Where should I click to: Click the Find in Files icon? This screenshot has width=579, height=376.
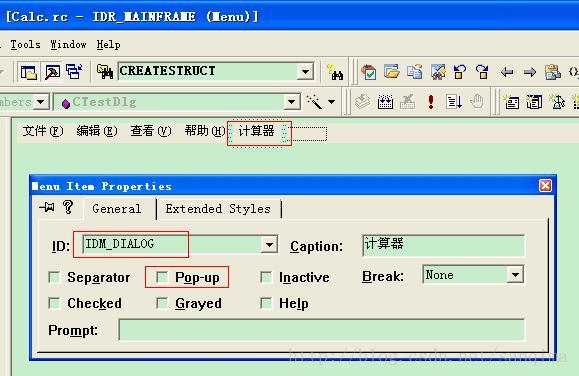105,72
